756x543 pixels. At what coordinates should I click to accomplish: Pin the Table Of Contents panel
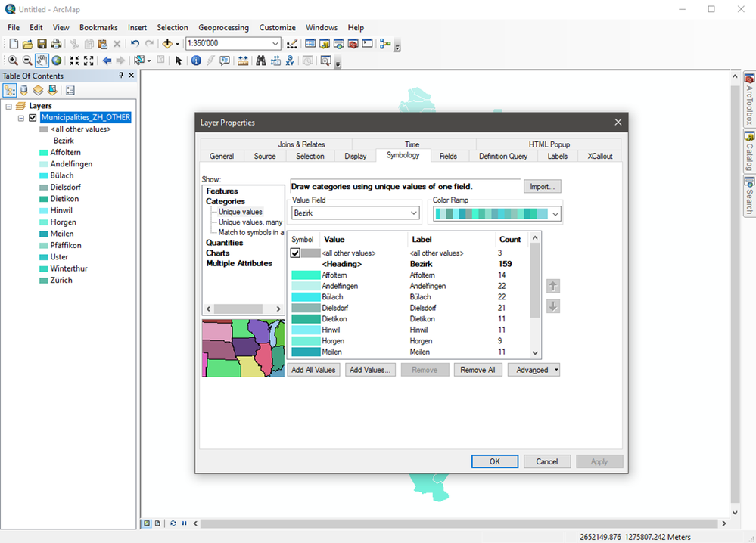120,76
